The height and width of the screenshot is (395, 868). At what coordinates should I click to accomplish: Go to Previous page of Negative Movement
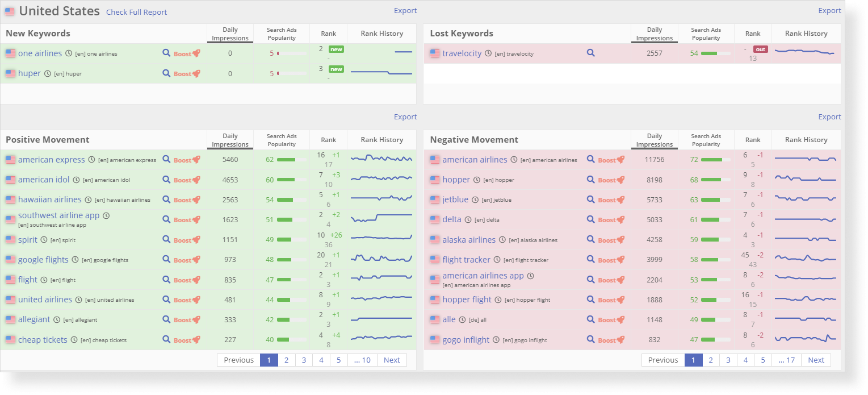(663, 360)
